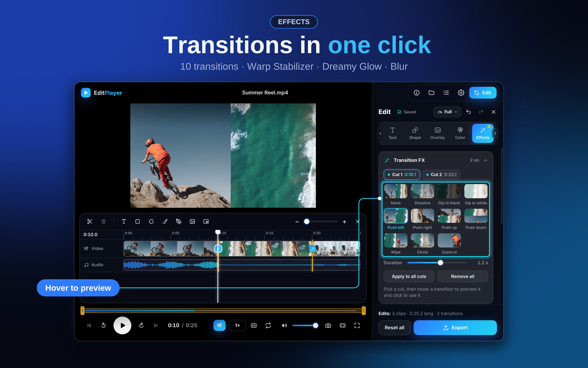Viewport: 588px width, 368px height.
Task: Mute the volume speaker icon
Action: click(x=284, y=325)
